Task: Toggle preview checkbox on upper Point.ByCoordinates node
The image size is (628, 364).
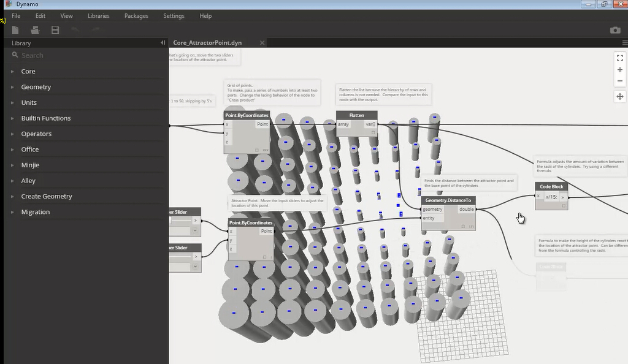Action: tap(257, 150)
